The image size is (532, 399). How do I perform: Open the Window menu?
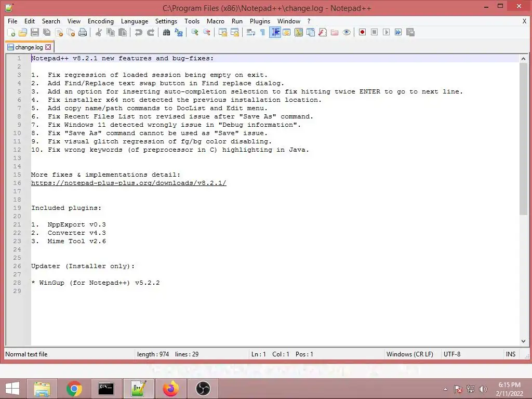289,21
